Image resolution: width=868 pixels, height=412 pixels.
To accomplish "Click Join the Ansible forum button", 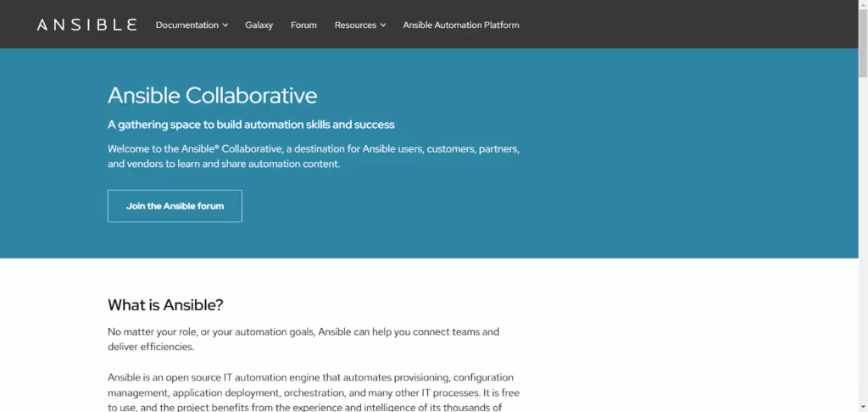I will point(175,206).
